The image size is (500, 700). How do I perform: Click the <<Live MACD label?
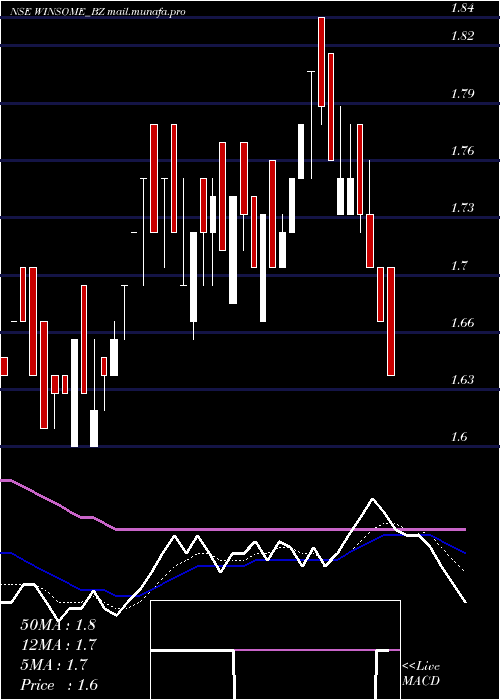[x=421, y=674]
